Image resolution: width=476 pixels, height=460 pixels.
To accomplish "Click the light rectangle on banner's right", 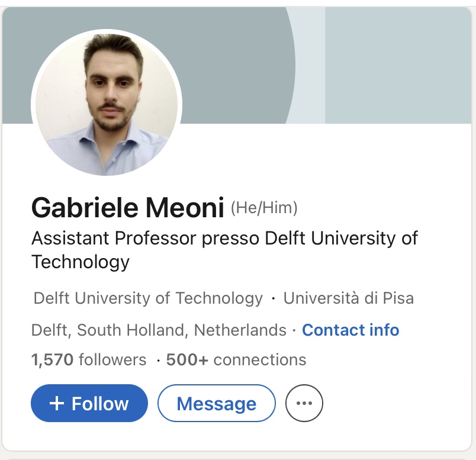I will tap(397, 65).
